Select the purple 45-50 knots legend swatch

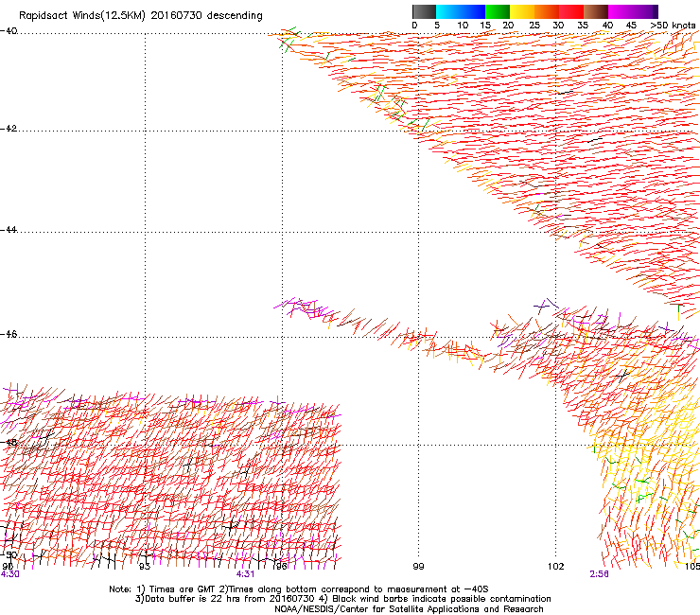645,11
